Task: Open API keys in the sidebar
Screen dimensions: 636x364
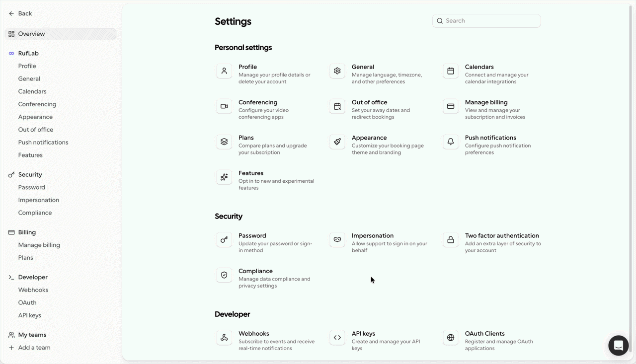Action: tap(30, 315)
